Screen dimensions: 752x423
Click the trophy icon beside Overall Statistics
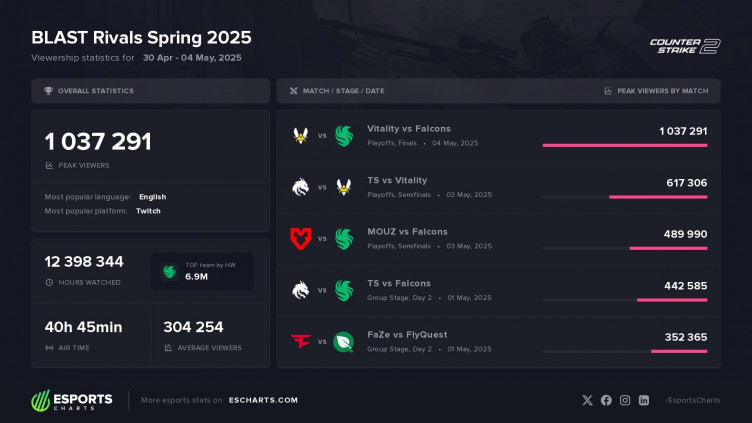click(x=48, y=91)
